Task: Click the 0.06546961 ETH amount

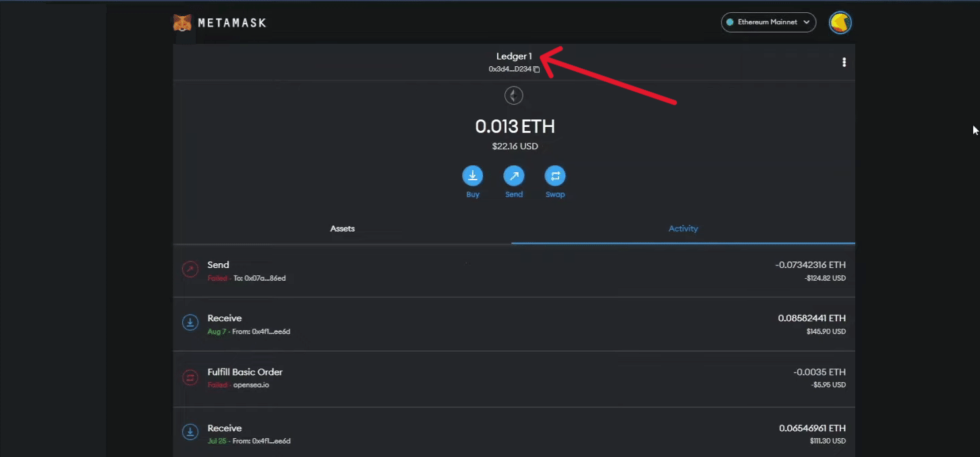Action: click(812, 429)
